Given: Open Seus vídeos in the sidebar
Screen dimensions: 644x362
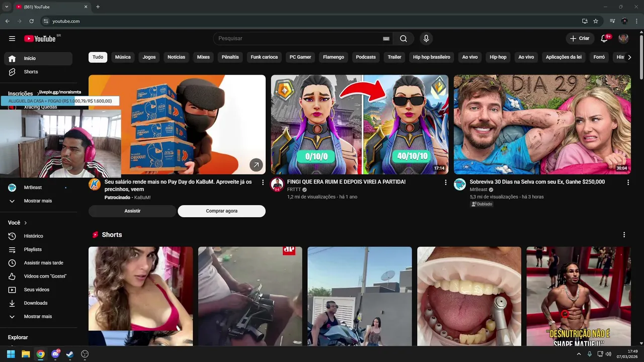Looking at the screenshot, I should 38,290.
